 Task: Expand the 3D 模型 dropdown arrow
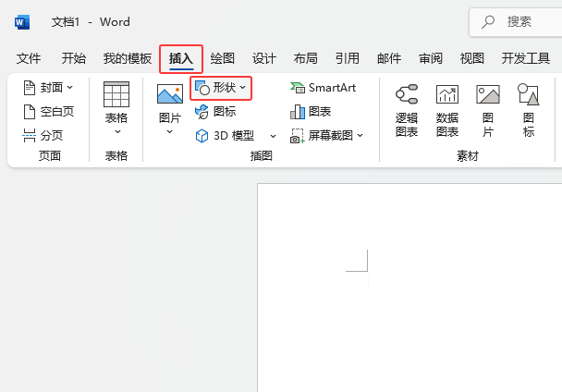pyautogui.click(x=273, y=136)
